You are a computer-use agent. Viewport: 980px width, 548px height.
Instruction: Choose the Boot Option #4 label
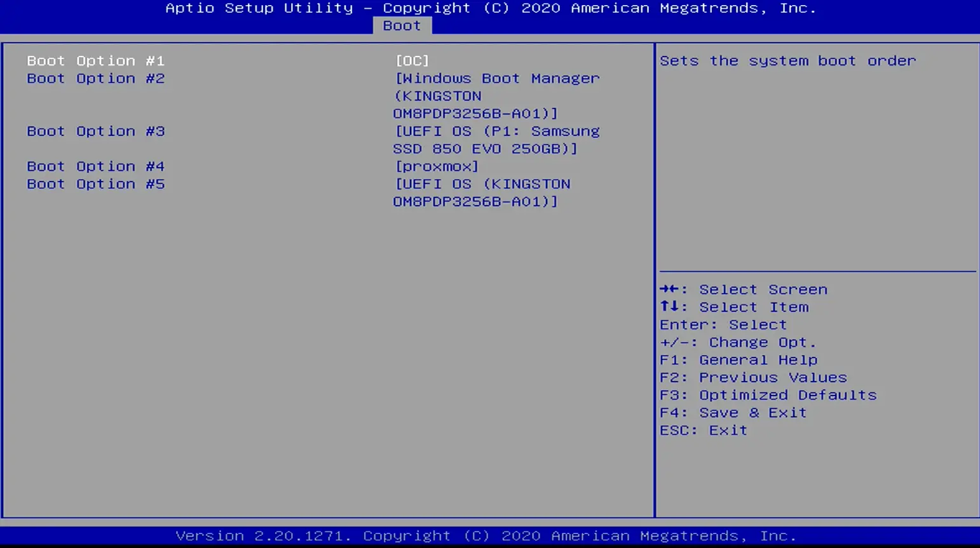[95, 166]
